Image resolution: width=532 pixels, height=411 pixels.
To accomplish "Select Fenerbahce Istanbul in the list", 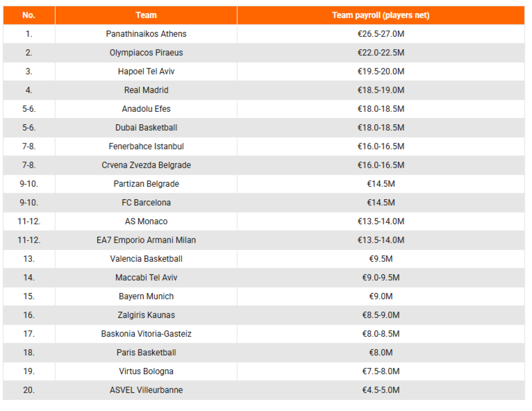I will click(x=146, y=147).
